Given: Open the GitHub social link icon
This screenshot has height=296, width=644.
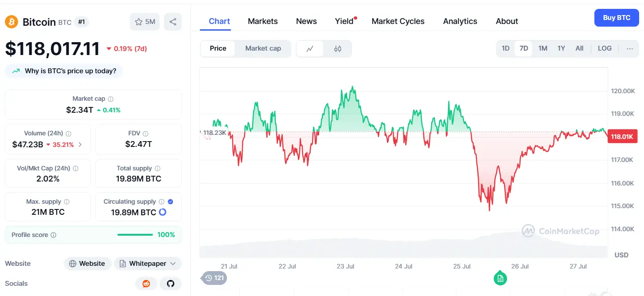Looking at the screenshot, I should coord(171,284).
